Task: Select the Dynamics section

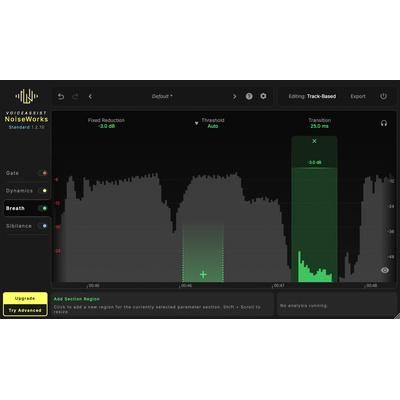Action: point(19,191)
